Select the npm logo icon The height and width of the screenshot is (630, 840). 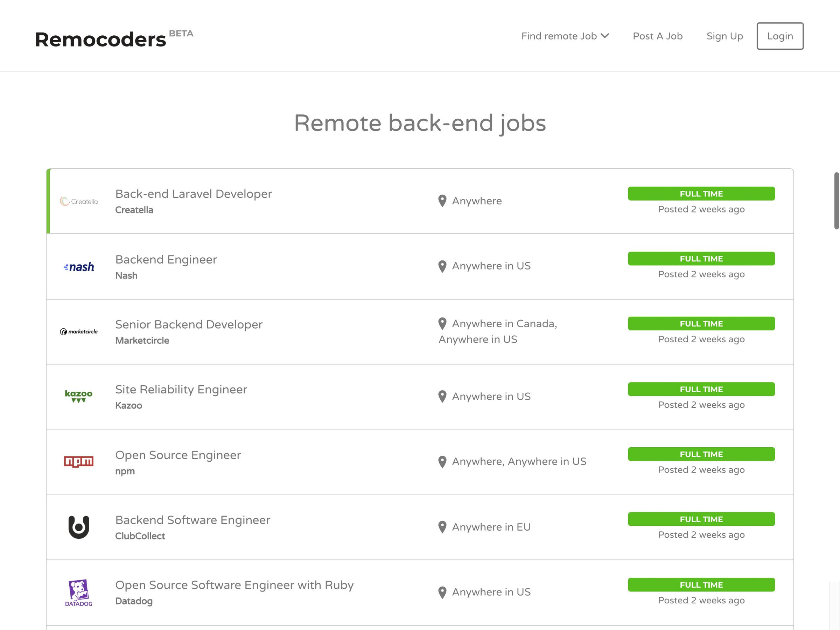point(79,461)
